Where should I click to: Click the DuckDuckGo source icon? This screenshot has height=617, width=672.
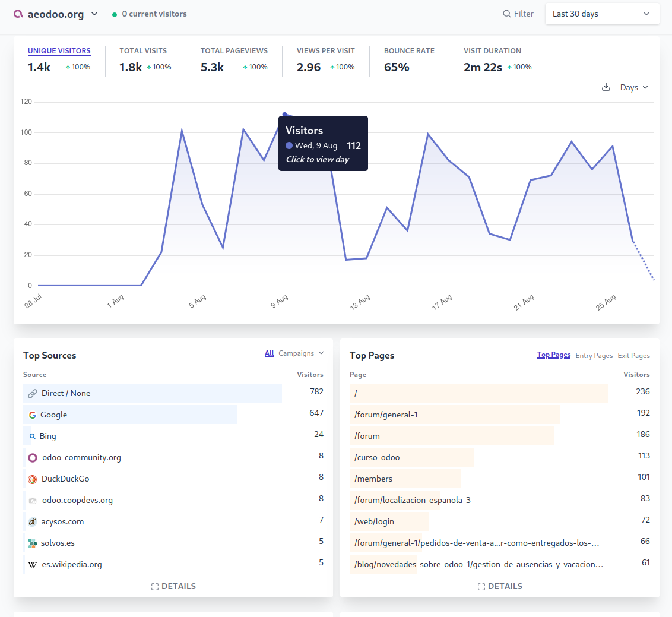[33, 479]
